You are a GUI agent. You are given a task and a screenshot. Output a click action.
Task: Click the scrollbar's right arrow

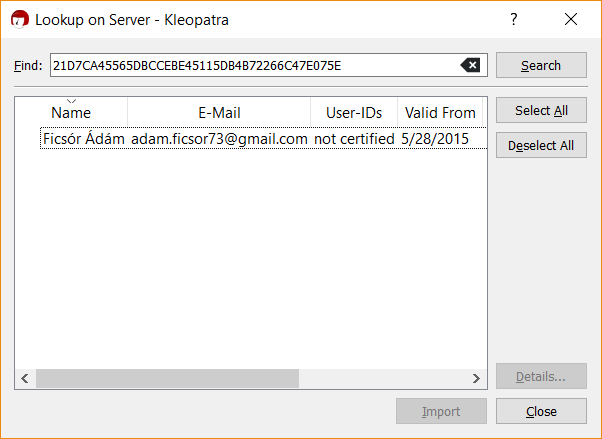474,379
